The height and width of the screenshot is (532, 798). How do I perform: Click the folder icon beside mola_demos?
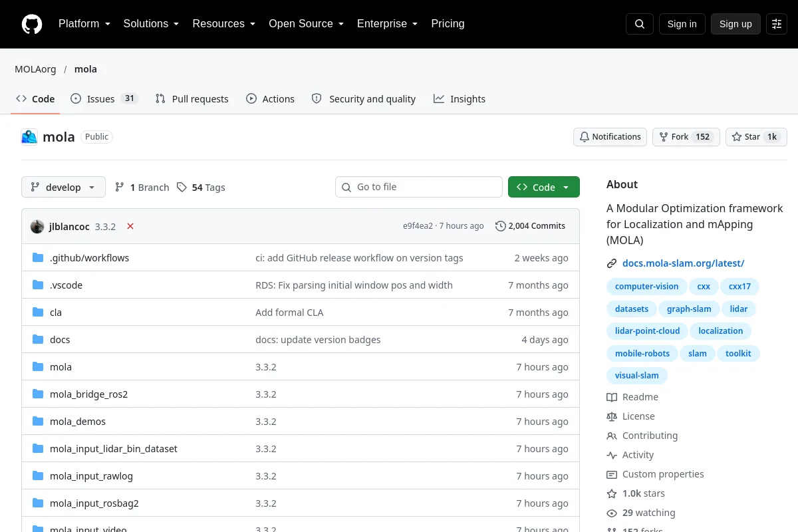point(38,422)
